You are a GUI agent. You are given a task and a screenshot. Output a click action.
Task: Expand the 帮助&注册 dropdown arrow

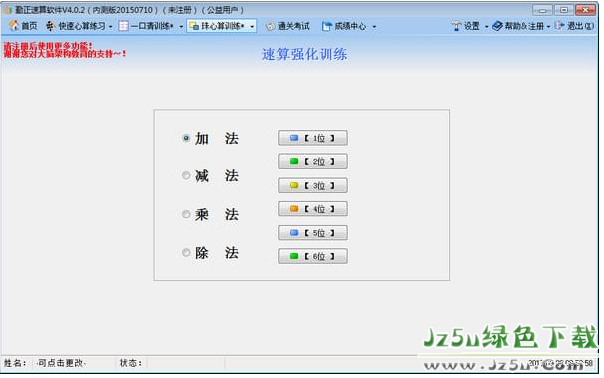click(x=549, y=27)
